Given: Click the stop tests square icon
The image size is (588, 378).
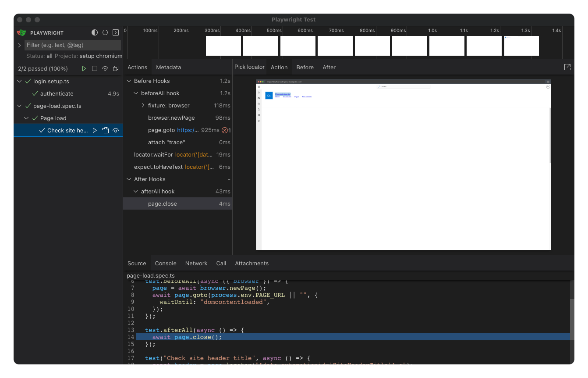Looking at the screenshot, I should pos(95,69).
